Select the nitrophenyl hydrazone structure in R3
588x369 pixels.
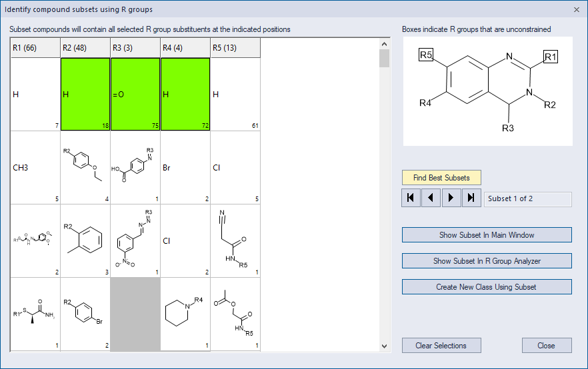pos(135,241)
